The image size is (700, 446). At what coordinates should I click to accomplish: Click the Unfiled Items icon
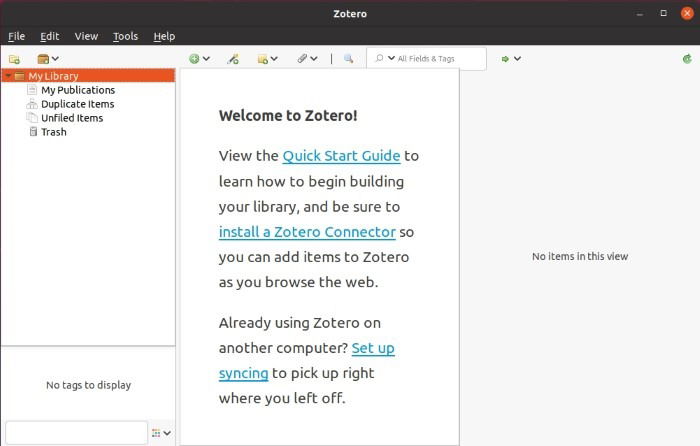pyautogui.click(x=32, y=118)
